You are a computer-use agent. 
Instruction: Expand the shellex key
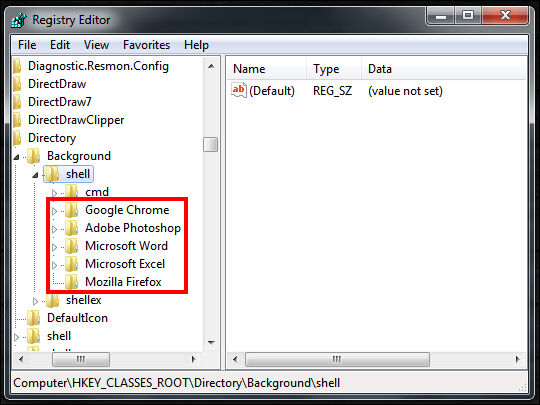[35, 301]
